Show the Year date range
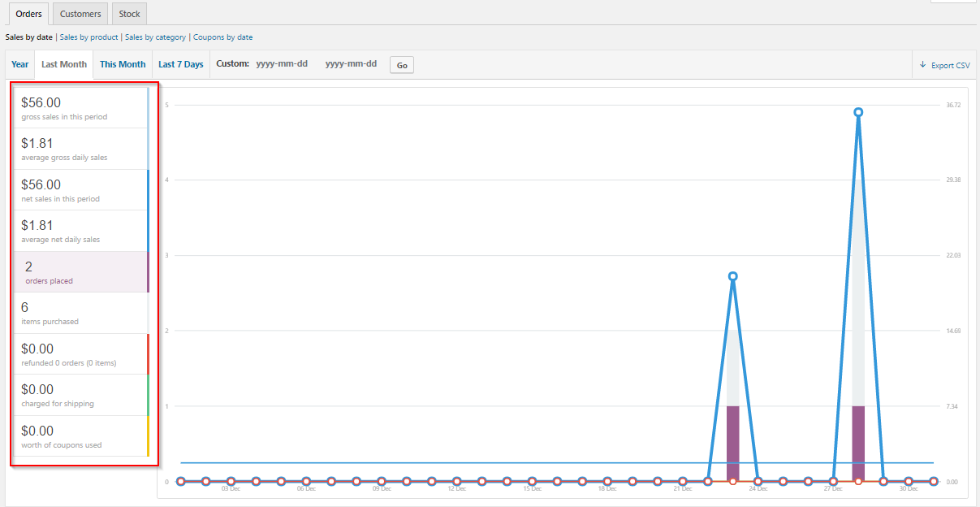Viewport: 980px width, 507px height. point(20,64)
